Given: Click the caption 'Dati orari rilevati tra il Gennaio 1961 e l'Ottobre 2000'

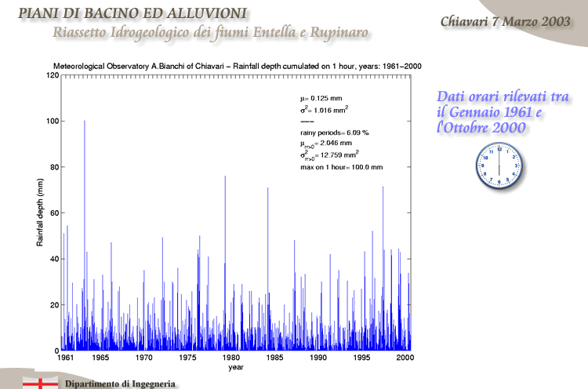Looking at the screenshot, I should coord(503,112).
